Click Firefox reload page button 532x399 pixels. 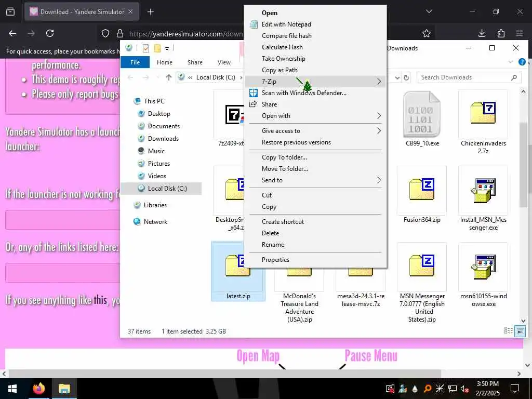50,33
